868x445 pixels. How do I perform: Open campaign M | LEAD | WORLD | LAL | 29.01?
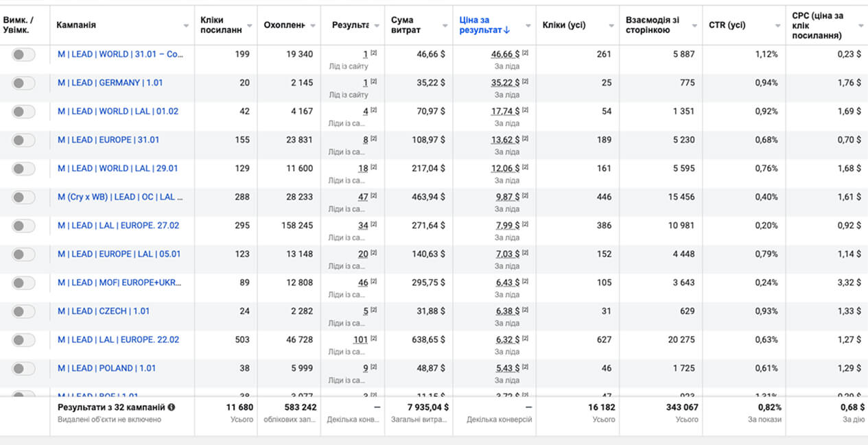coord(118,168)
